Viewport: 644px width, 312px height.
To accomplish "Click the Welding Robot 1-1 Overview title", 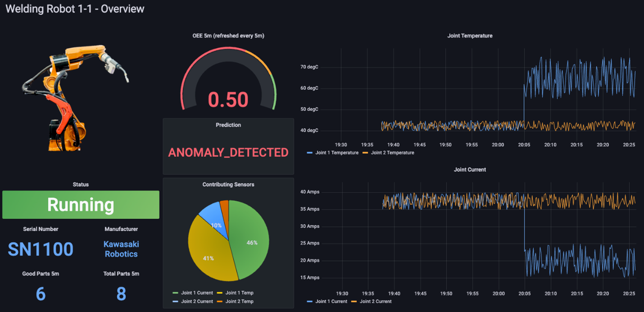I will (x=75, y=9).
